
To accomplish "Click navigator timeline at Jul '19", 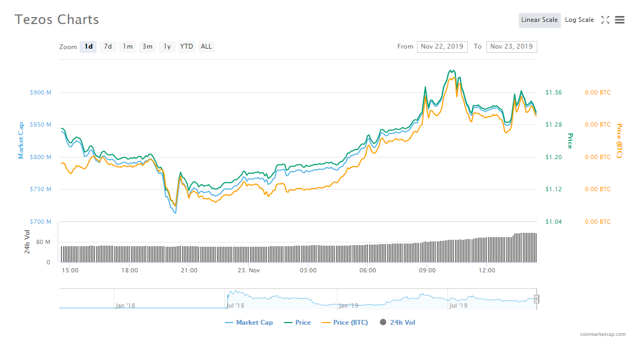I will (459, 305).
